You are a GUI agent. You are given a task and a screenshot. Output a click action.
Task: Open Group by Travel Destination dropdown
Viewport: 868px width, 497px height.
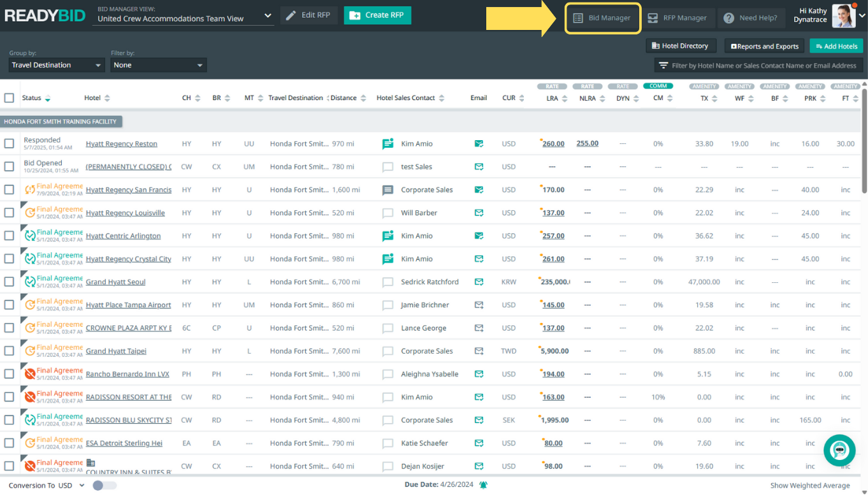pyautogui.click(x=57, y=65)
